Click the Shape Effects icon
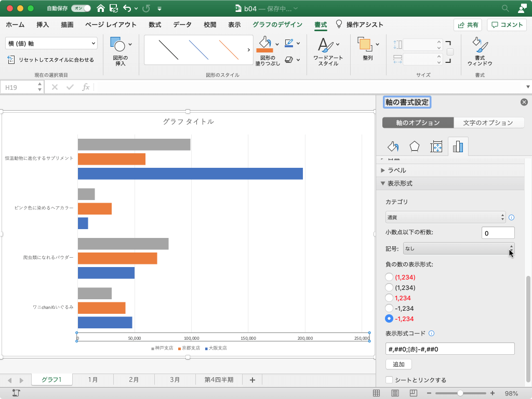The image size is (532, 399). click(x=289, y=60)
